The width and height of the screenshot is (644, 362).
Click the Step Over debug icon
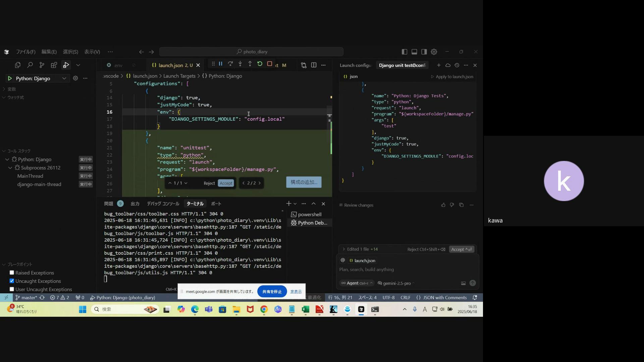click(230, 64)
